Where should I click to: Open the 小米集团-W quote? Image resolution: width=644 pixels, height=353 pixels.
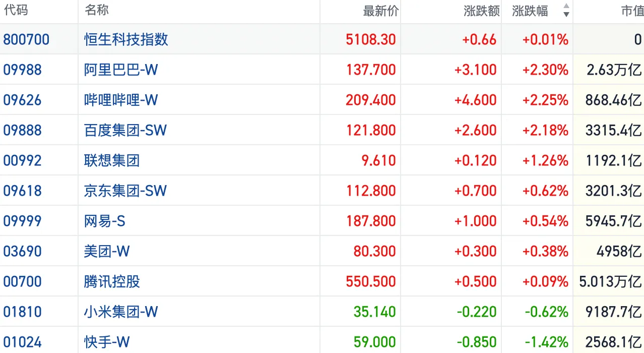coord(121,312)
